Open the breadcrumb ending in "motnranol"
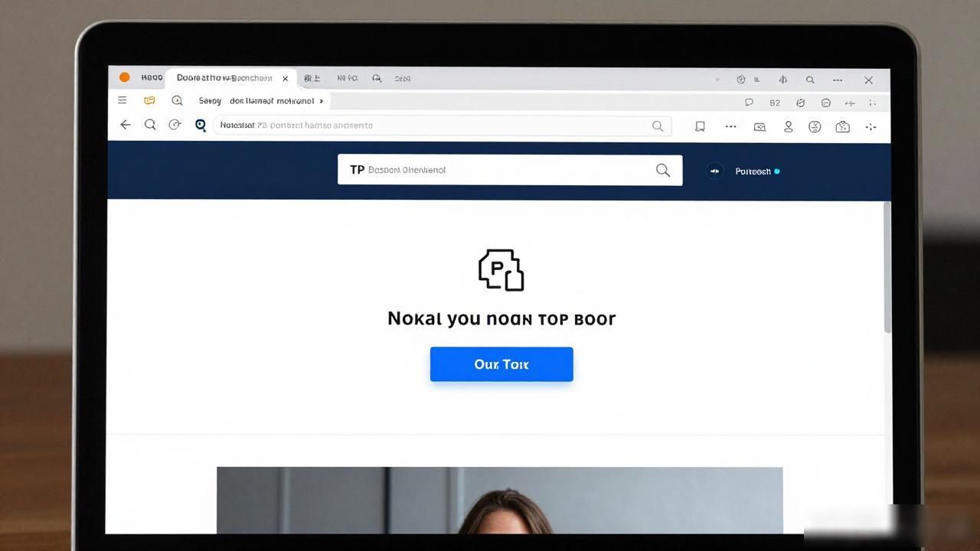Image resolution: width=980 pixels, height=551 pixels. tap(272, 101)
